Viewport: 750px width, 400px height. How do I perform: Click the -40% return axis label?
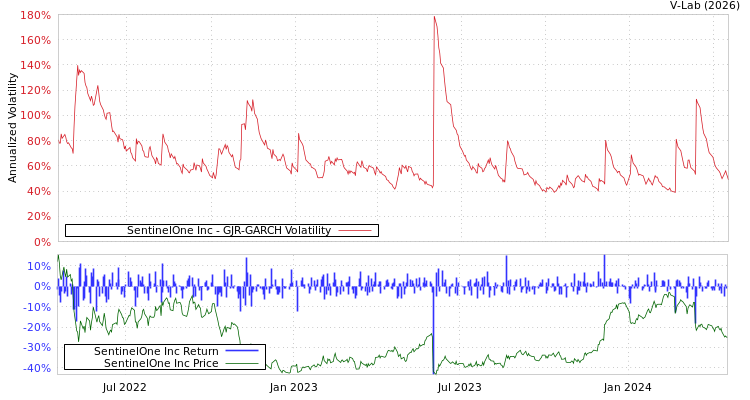[x=37, y=369]
